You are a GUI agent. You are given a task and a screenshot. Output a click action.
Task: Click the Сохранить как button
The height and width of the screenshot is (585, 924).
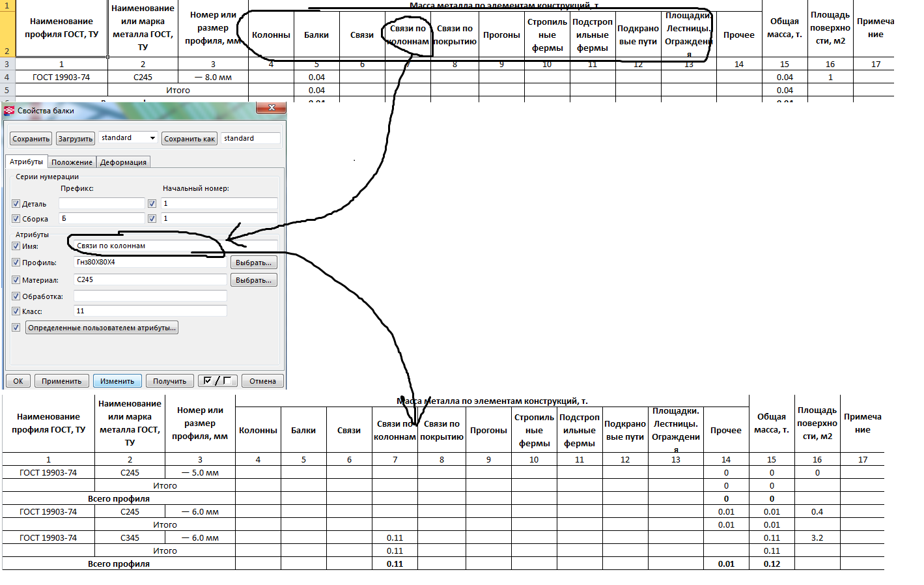189,139
